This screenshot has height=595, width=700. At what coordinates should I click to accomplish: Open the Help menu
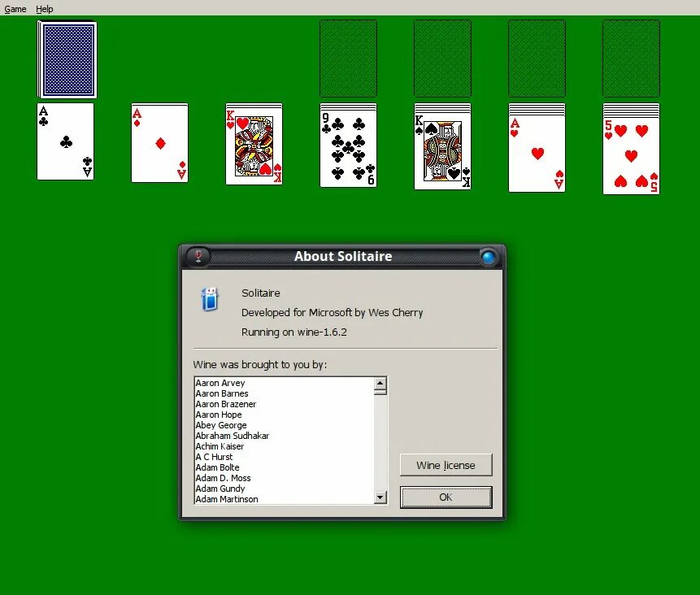(44, 9)
